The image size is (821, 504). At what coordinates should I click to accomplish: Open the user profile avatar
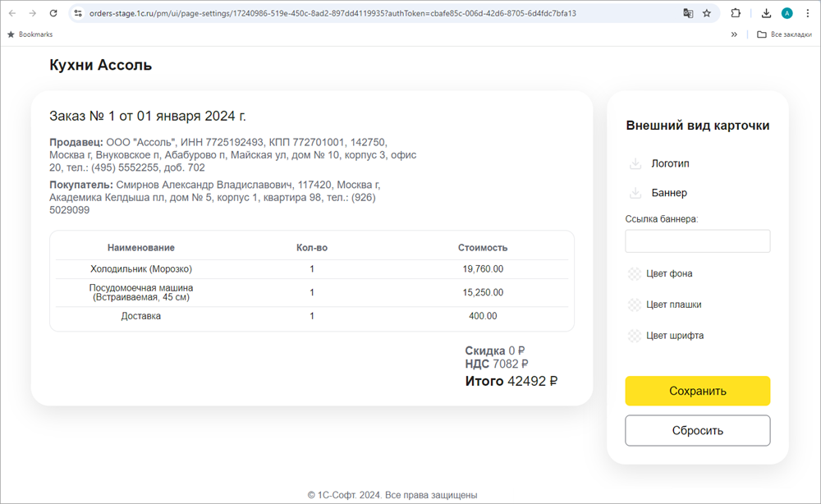(x=787, y=13)
